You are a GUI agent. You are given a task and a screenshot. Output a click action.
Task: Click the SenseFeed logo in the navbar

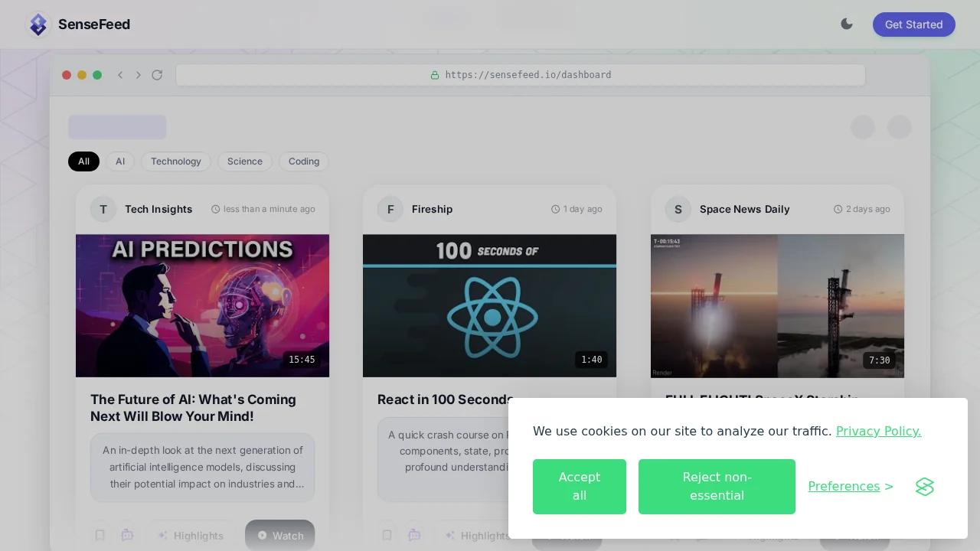(x=77, y=24)
